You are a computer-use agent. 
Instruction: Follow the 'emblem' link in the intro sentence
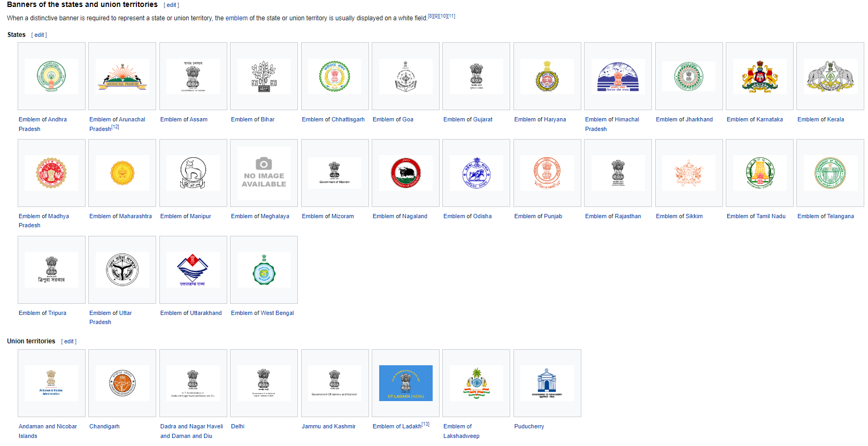pos(236,18)
